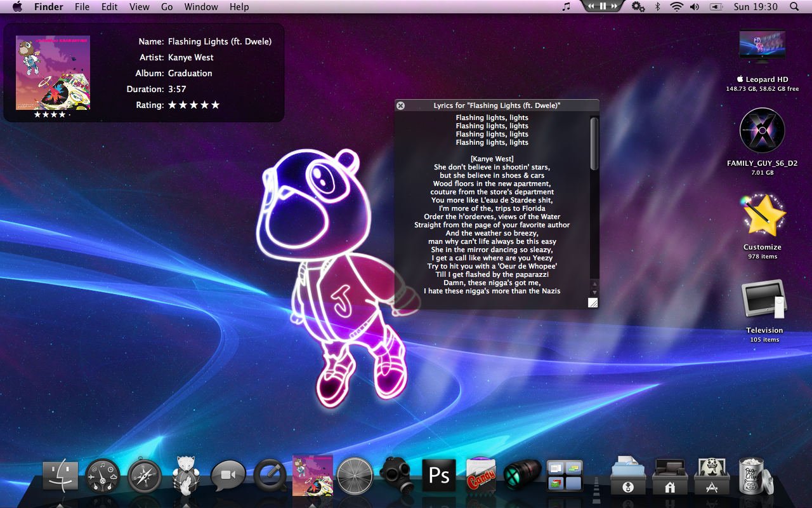Pause playback from menu bar controller

[603, 6]
